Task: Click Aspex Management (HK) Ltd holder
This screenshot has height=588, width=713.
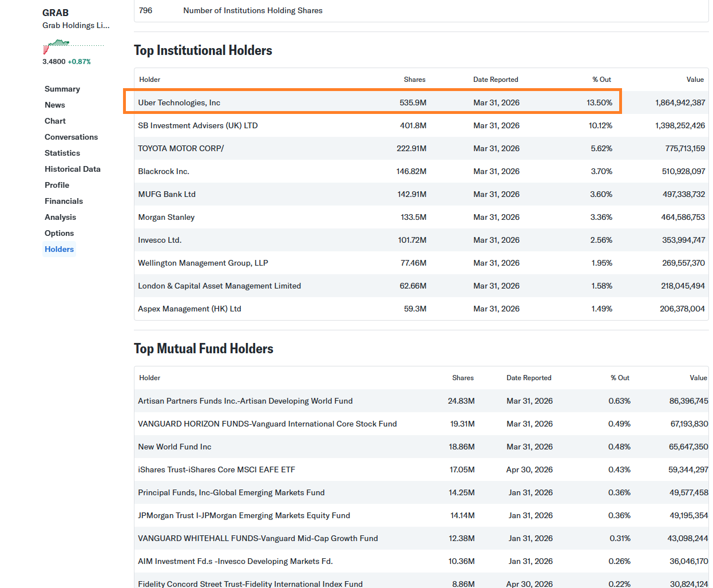Action: click(x=189, y=309)
